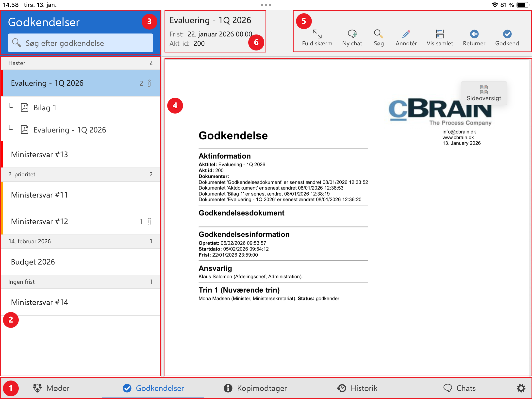Open the Søg magnifier in the toolbar

tap(379, 37)
